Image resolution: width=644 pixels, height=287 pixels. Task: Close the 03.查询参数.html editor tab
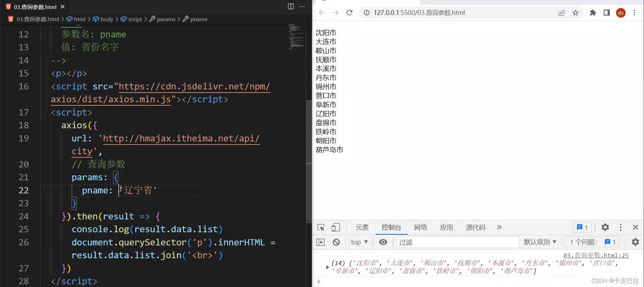[63, 7]
